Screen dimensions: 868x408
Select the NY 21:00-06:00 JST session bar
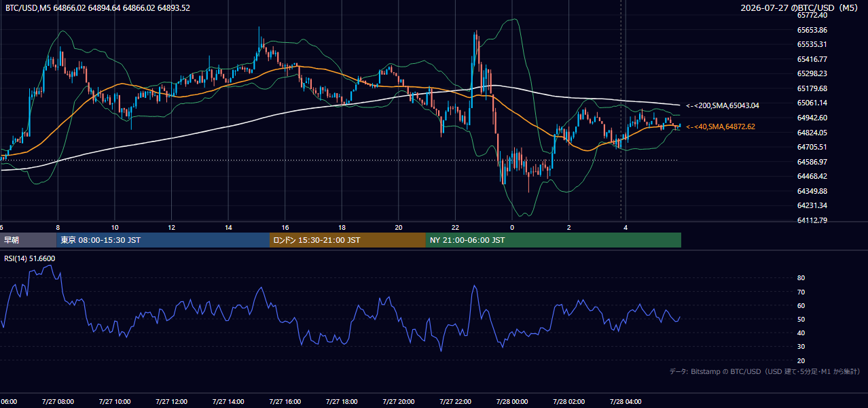[x=554, y=240]
